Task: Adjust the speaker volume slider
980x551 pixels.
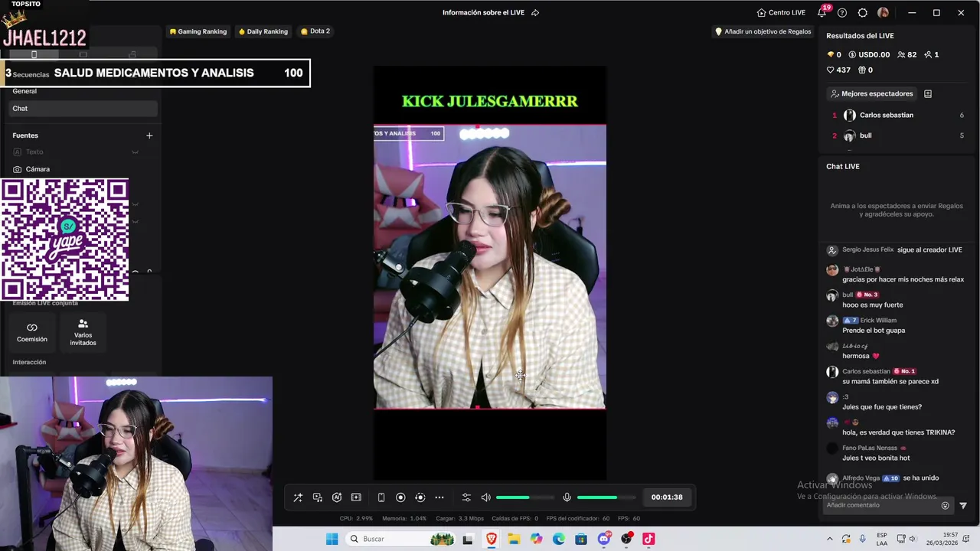Action: [524, 497]
